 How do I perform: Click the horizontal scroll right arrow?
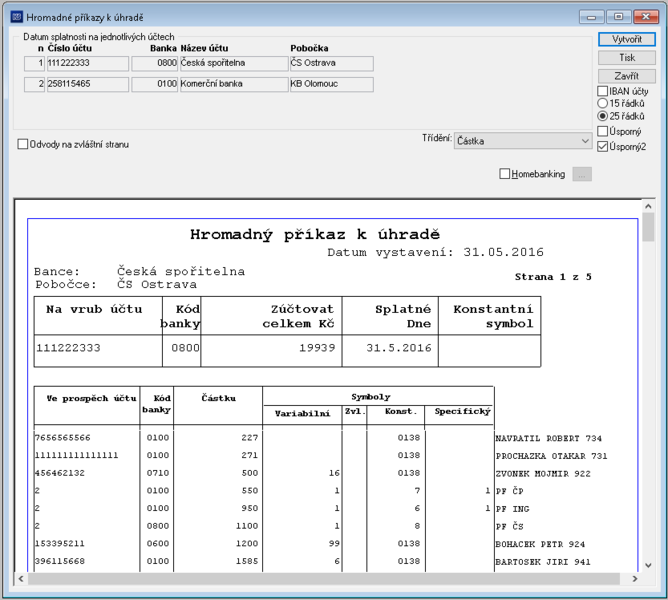coord(635,579)
